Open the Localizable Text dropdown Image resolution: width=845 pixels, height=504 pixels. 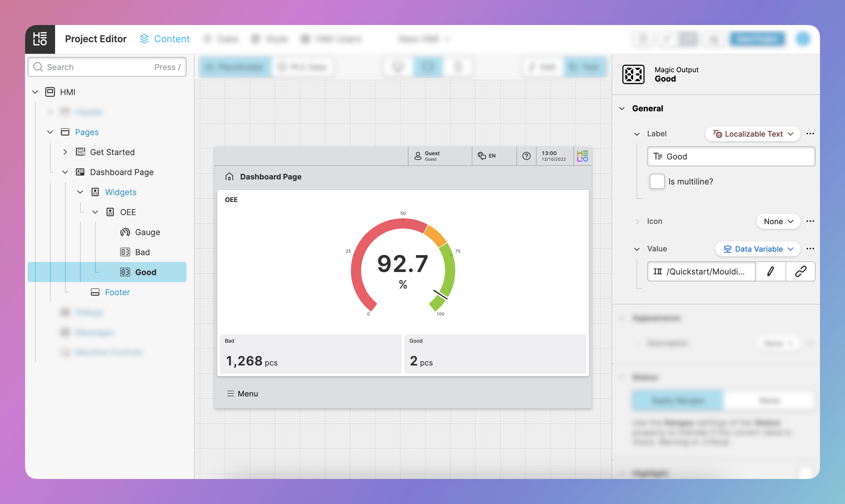tap(753, 134)
